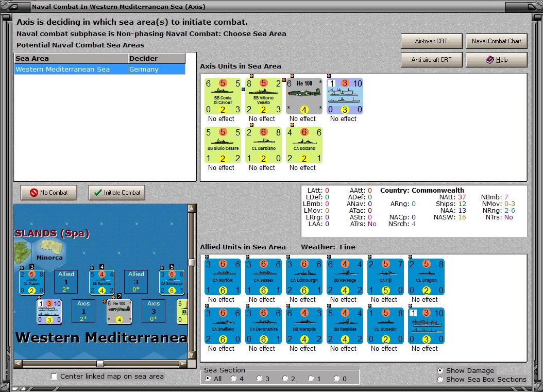Open the Naval Combat Chart
The image size is (543, 392).
pyautogui.click(x=496, y=41)
